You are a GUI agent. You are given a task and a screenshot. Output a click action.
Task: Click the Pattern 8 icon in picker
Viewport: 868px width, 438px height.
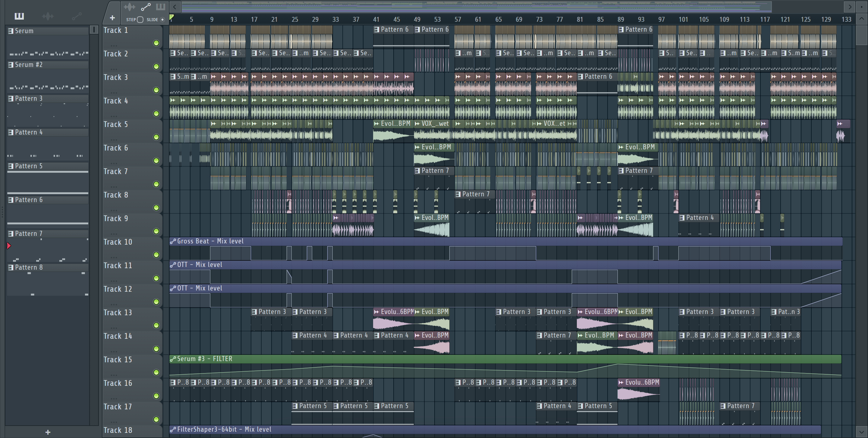coord(11,267)
